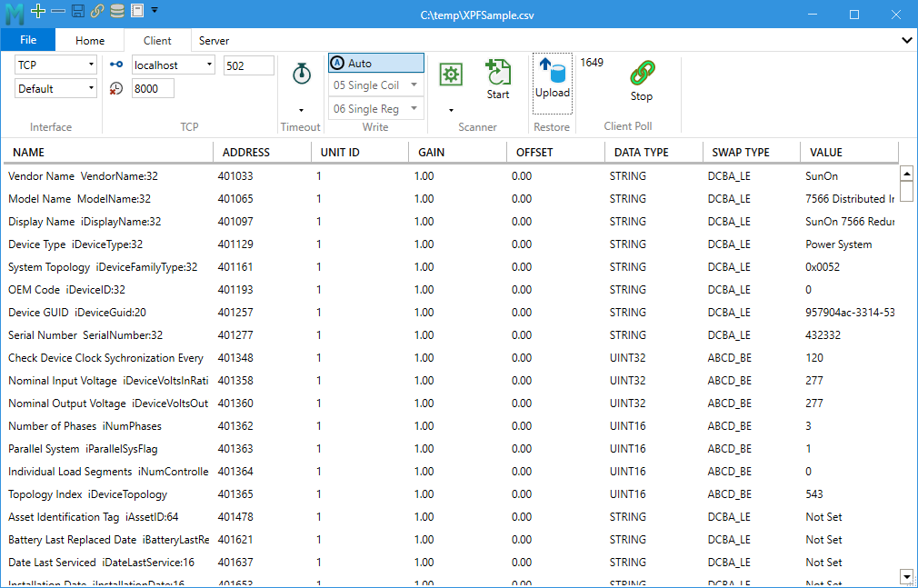The height and width of the screenshot is (588, 918).
Task: Click the Upload restore button
Action: coord(552,84)
